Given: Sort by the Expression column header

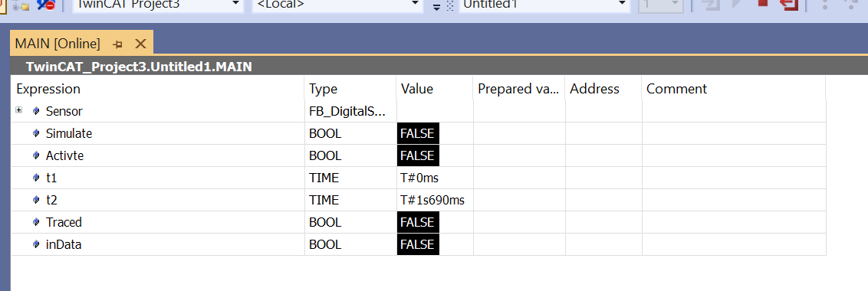Looking at the screenshot, I should 158,89.
